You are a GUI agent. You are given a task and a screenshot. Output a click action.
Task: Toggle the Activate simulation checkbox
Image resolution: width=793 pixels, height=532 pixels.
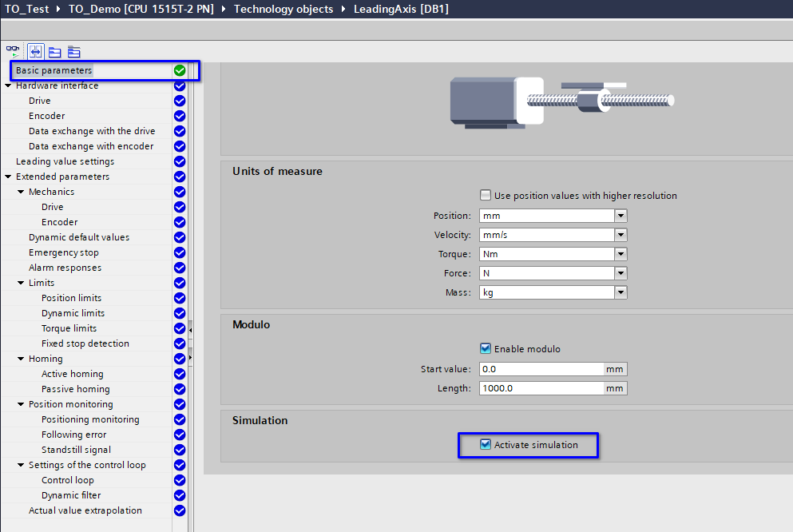[x=486, y=444]
